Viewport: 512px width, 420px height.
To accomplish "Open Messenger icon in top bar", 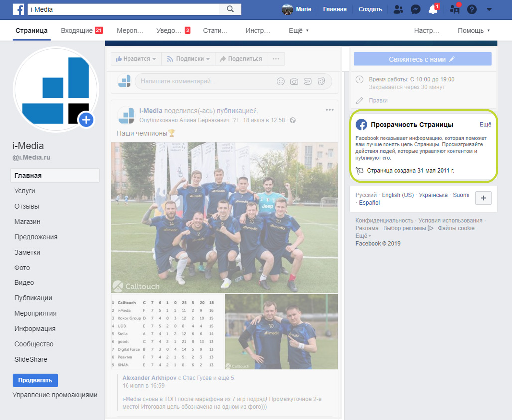I will [415, 9].
